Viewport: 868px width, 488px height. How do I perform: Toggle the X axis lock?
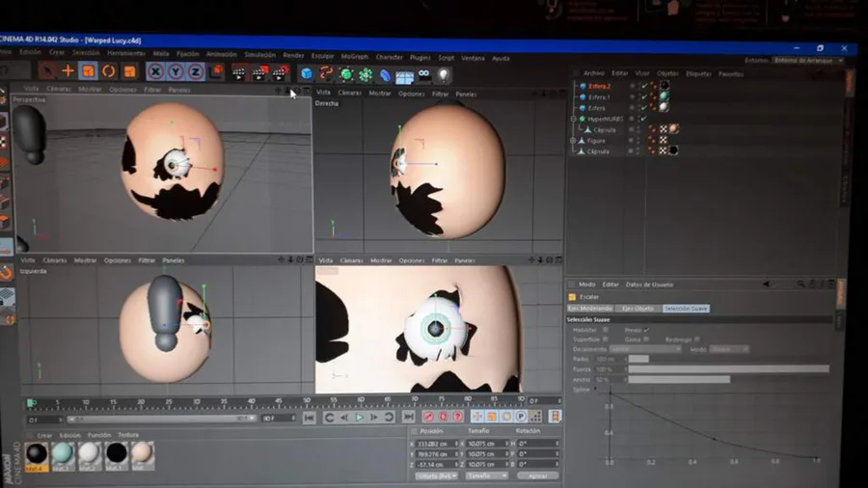point(155,71)
